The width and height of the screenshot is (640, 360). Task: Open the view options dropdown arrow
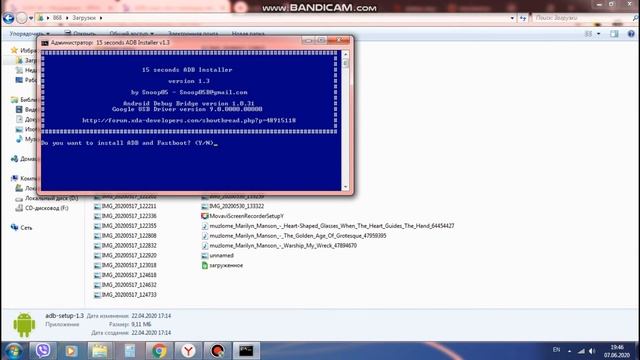point(598,34)
